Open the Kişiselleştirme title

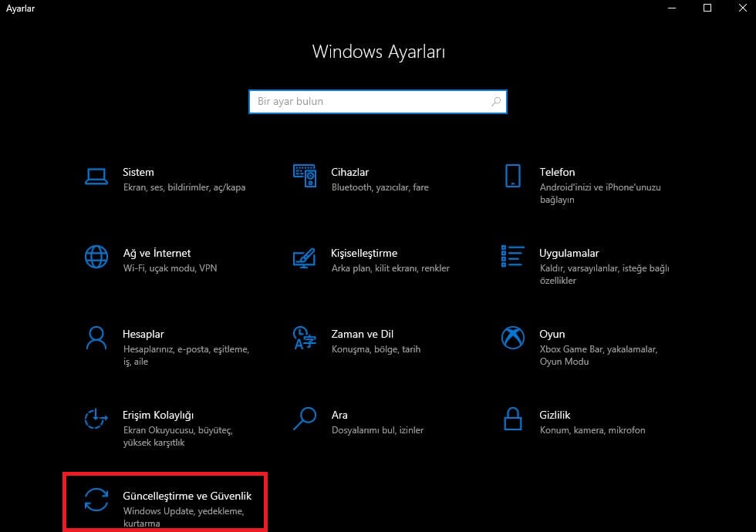pos(364,254)
